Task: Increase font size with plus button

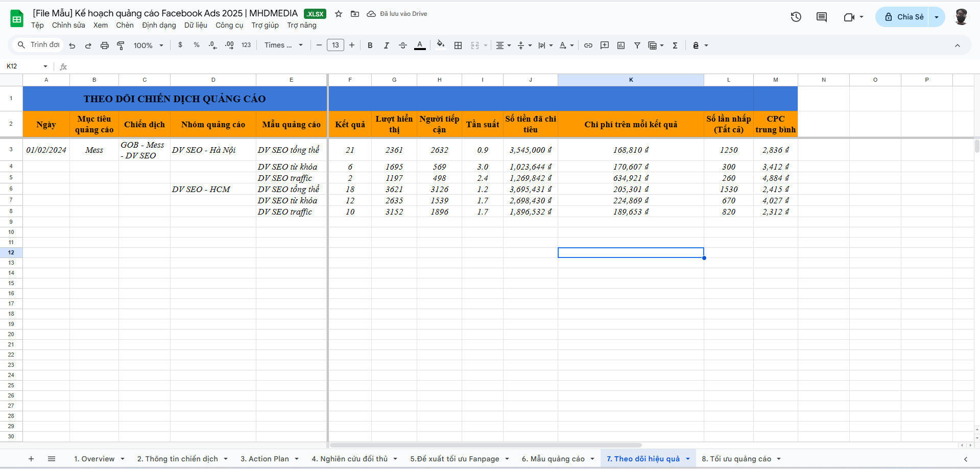Action: (352, 45)
